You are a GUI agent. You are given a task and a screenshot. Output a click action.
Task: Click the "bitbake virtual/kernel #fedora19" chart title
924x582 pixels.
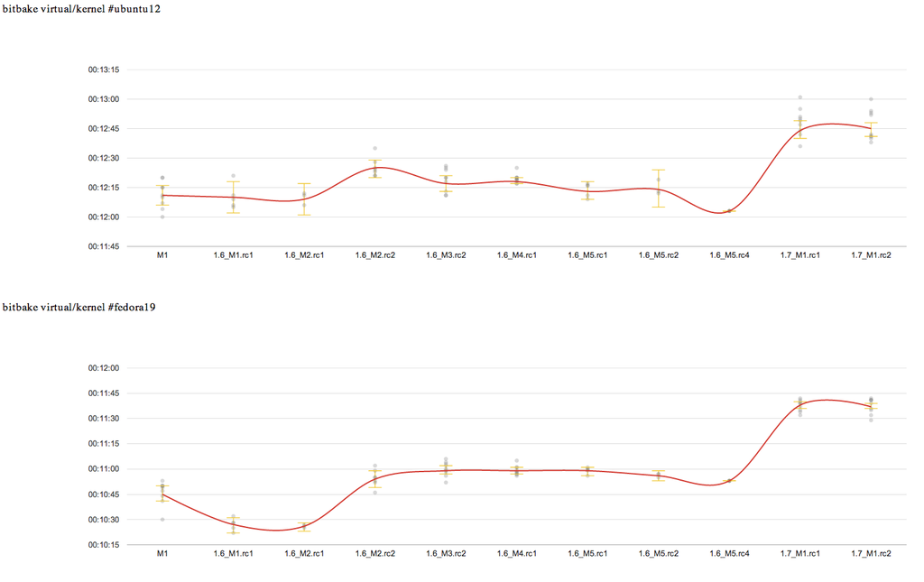click(x=68, y=308)
